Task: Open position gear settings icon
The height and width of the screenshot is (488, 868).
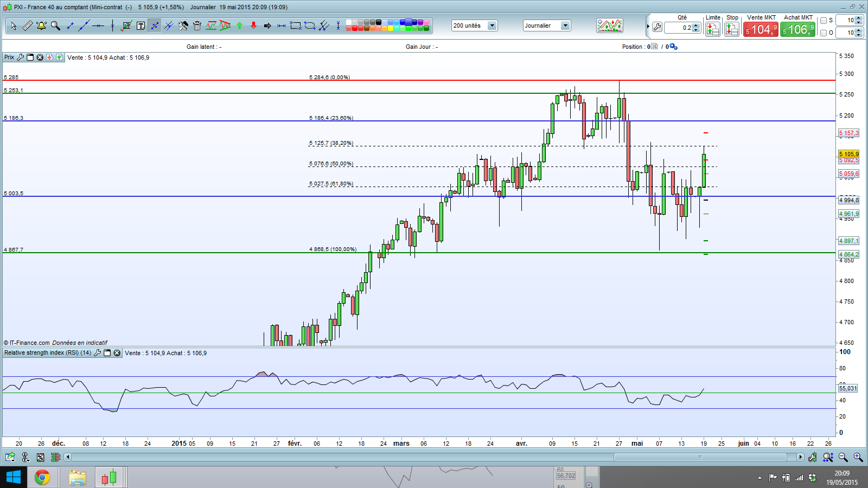Action: click(x=673, y=47)
